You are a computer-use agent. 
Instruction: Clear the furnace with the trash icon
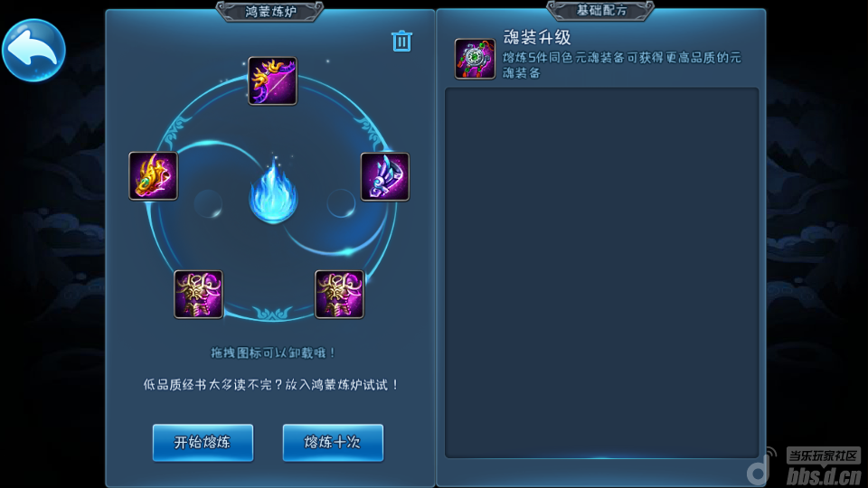(401, 41)
